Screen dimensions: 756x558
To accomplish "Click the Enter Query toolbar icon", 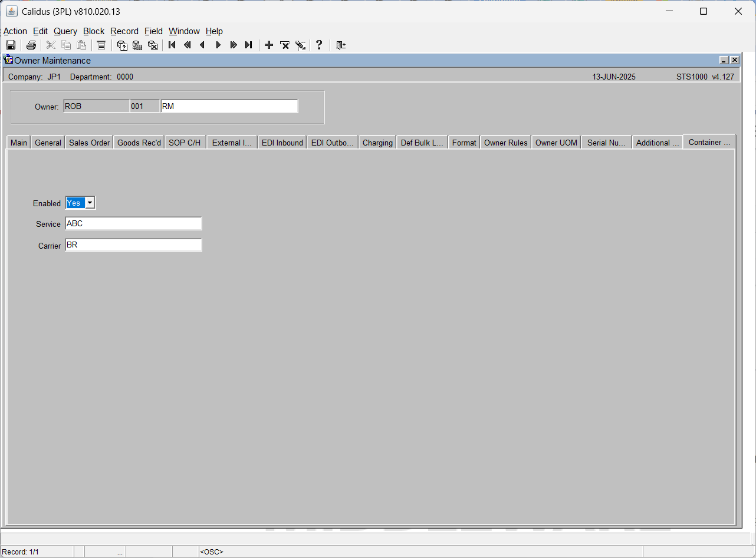I will 122,45.
